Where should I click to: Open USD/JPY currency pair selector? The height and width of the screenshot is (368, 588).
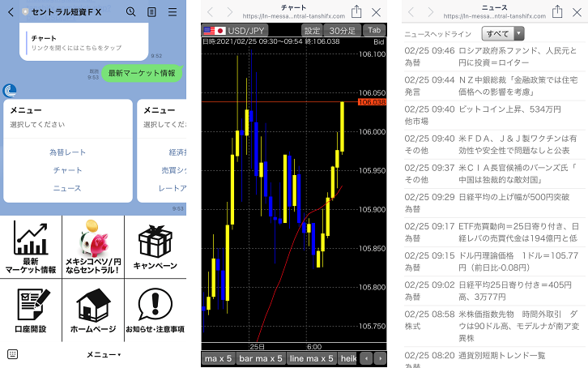tap(235, 30)
